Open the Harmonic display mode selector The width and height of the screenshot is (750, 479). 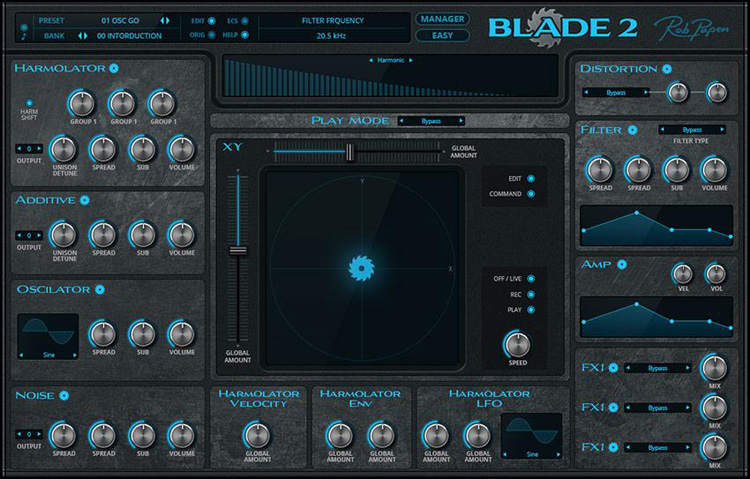click(390, 60)
